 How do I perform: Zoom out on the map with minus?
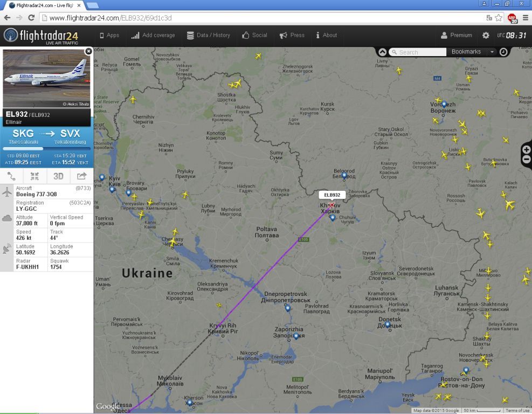click(527, 159)
